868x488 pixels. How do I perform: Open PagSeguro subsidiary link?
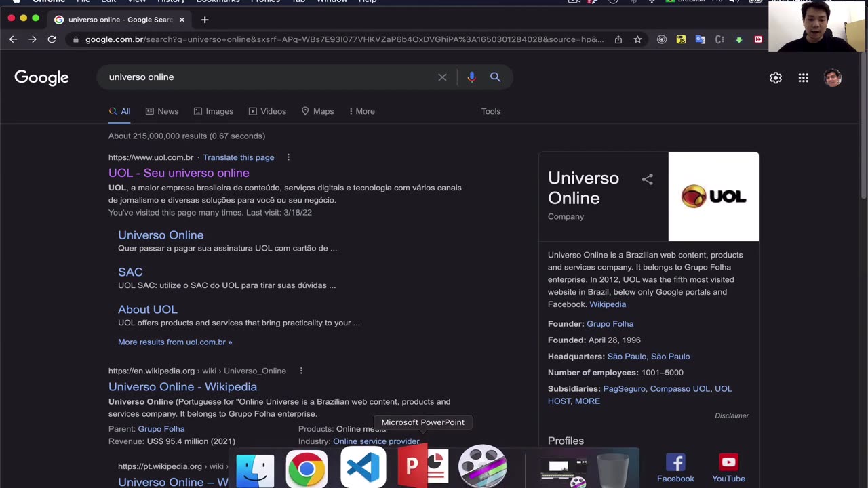[x=624, y=389]
